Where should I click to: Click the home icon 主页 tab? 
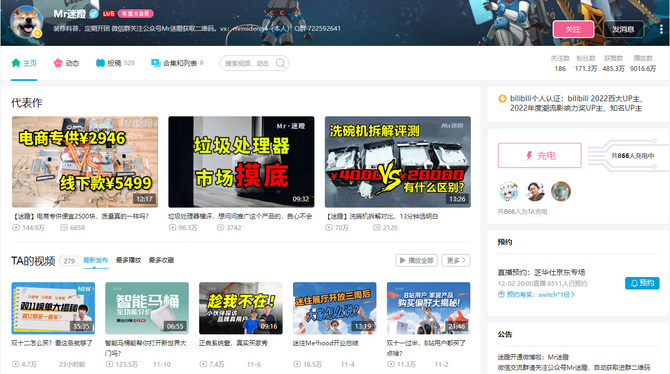coord(24,63)
